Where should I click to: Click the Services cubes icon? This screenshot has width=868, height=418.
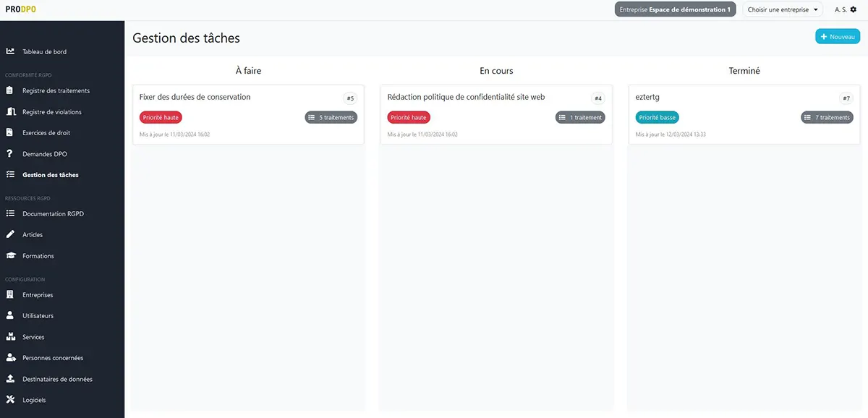(x=10, y=337)
